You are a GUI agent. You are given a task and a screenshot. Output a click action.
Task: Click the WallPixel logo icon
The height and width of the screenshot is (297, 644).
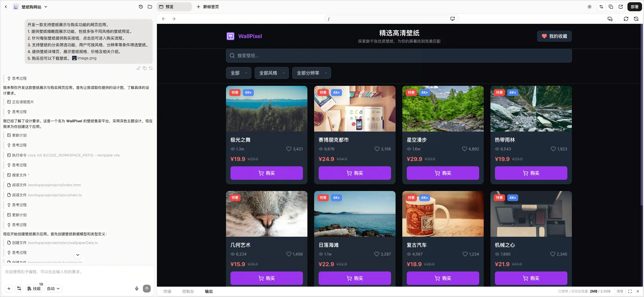point(230,36)
